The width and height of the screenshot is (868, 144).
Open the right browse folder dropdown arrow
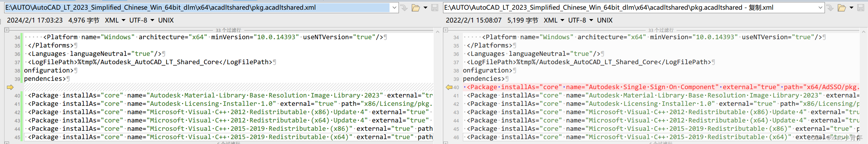click(x=851, y=8)
